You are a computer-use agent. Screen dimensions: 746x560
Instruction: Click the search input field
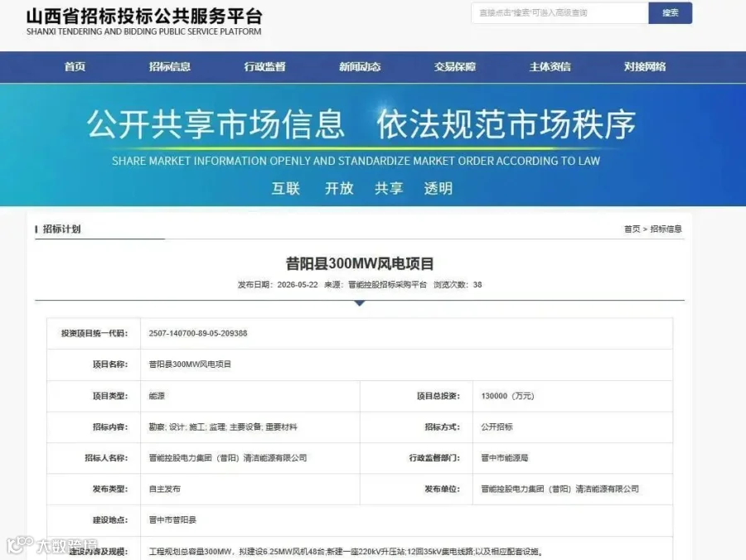pos(559,12)
